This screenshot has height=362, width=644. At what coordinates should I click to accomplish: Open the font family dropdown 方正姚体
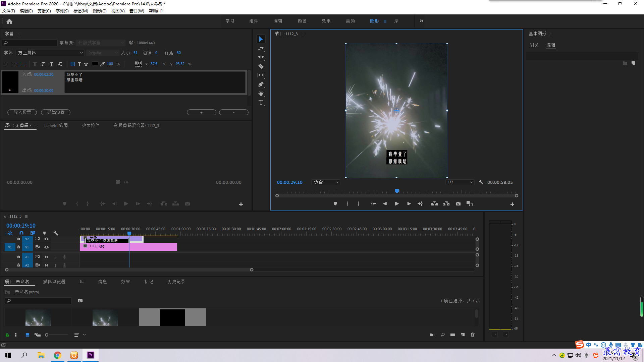point(50,53)
